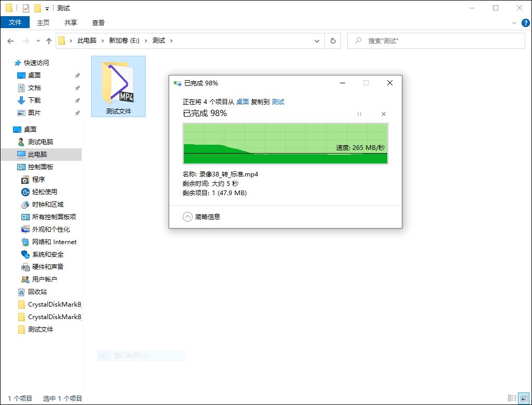Open the 时钟和区域 item
This screenshot has height=405, width=532.
pyautogui.click(x=48, y=205)
